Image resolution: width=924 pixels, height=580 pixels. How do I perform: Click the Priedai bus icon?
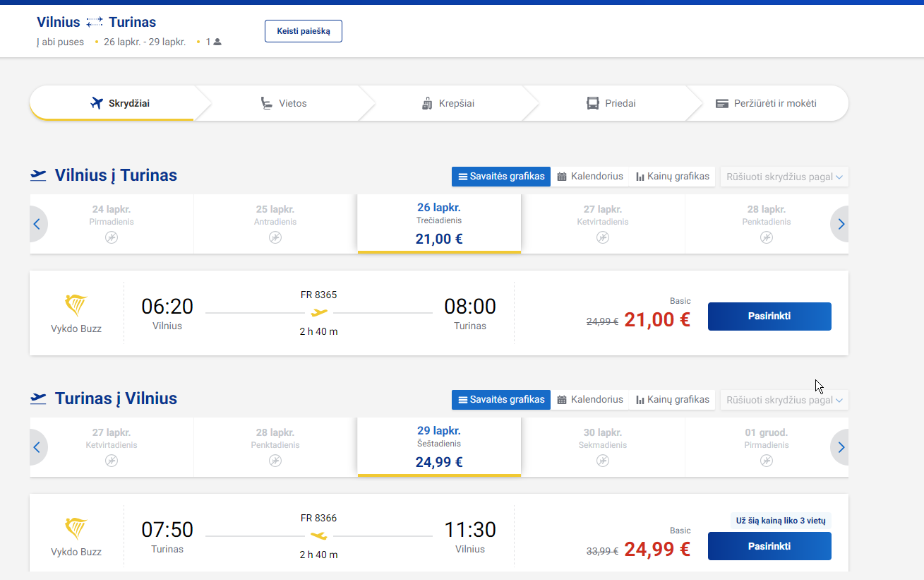(x=593, y=104)
